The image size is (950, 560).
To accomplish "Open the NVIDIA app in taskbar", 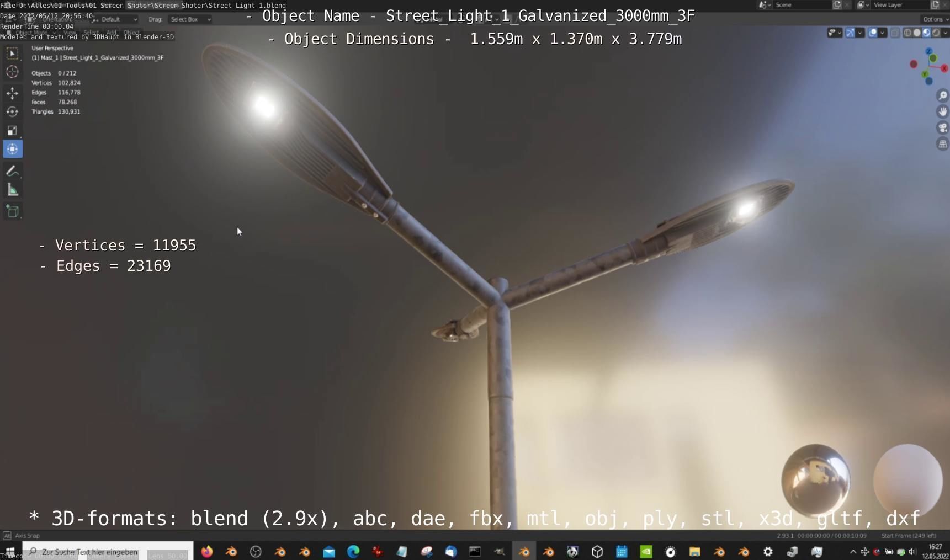I will [x=646, y=552].
